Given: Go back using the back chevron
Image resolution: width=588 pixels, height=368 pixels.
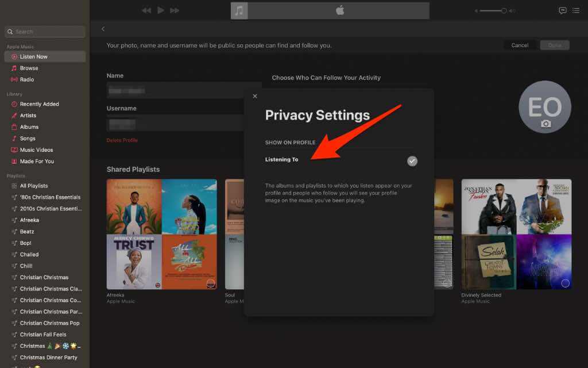Looking at the screenshot, I should (x=103, y=29).
